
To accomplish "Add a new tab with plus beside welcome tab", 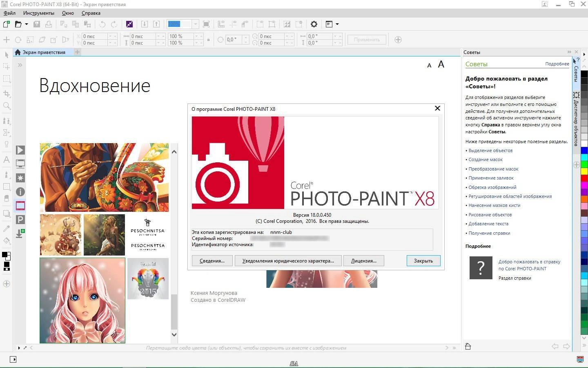I will point(77,52).
